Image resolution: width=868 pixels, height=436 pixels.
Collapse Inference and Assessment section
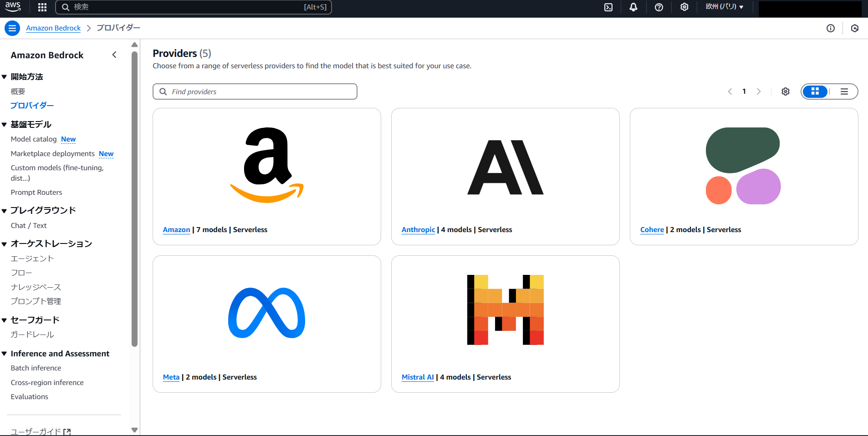pos(4,354)
